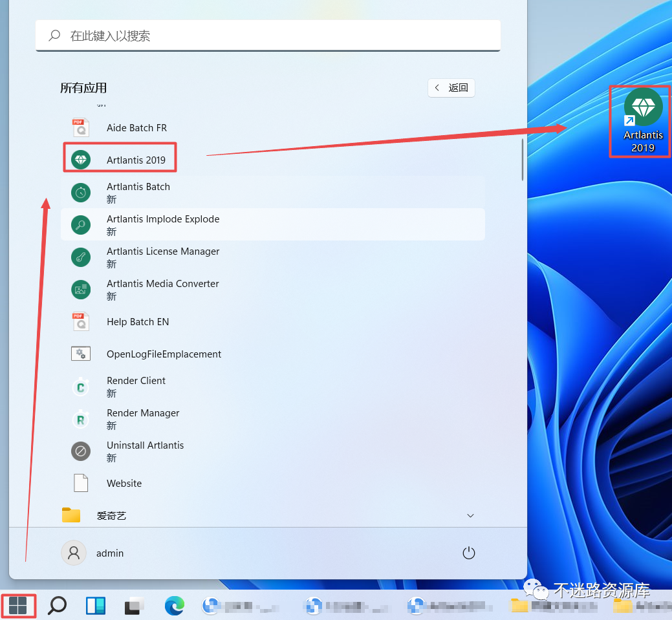
Task: Open Artlantis Batch clock icon
Action: pos(81,193)
